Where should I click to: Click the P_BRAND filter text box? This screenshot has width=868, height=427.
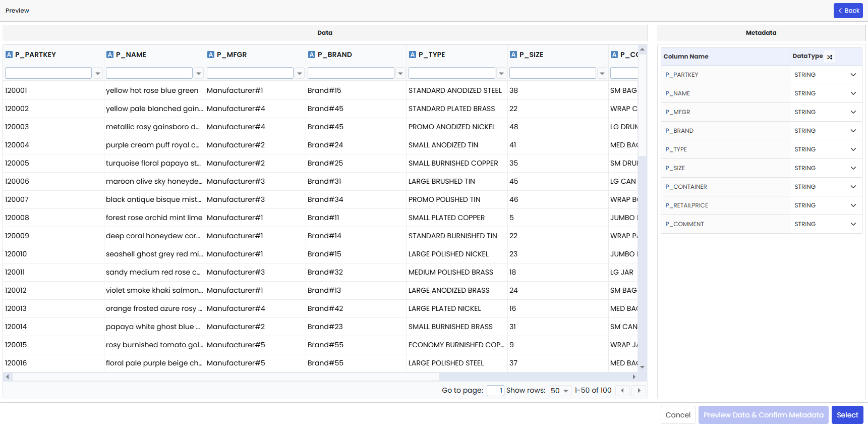click(351, 73)
